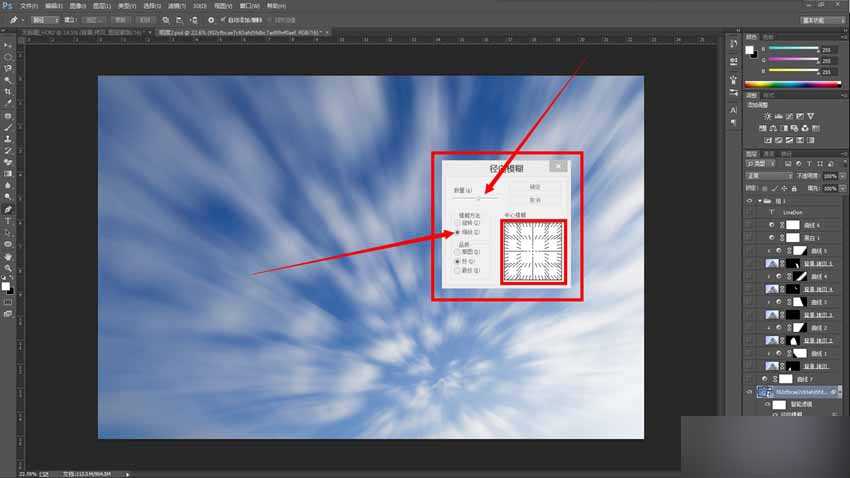Open the Character panel icon
Screen dimensions: 850x478
733,110
